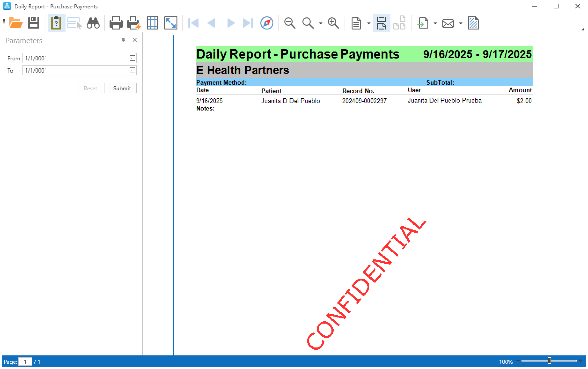588x369 pixels.
Task: Expand the Zoom level dropdown arrow
Action: click(321, 23)
